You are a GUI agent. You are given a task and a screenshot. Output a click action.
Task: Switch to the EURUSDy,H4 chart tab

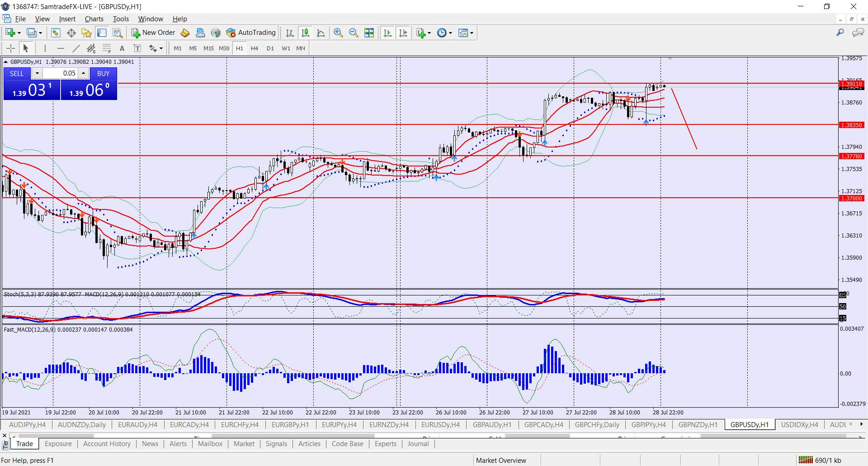click(x=440, y=425)
